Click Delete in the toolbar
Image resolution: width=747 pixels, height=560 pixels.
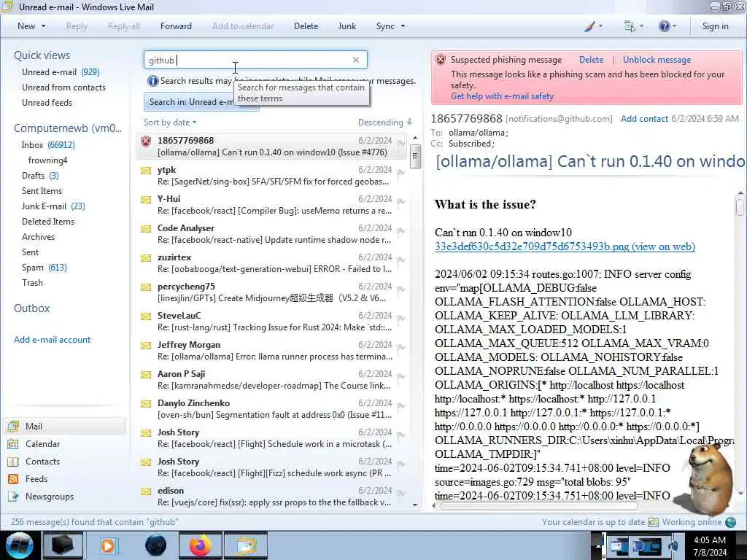coord(306,26)
